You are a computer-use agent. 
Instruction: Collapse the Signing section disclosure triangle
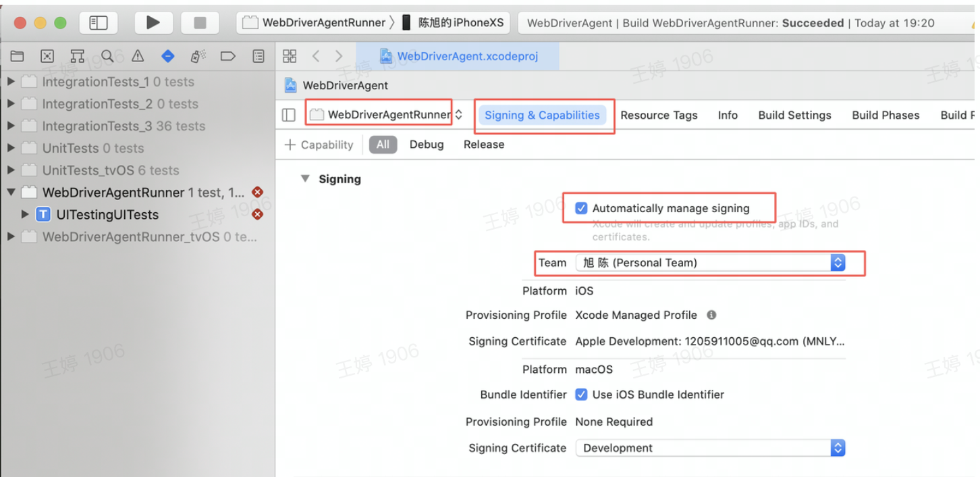(x=305, y=179)
